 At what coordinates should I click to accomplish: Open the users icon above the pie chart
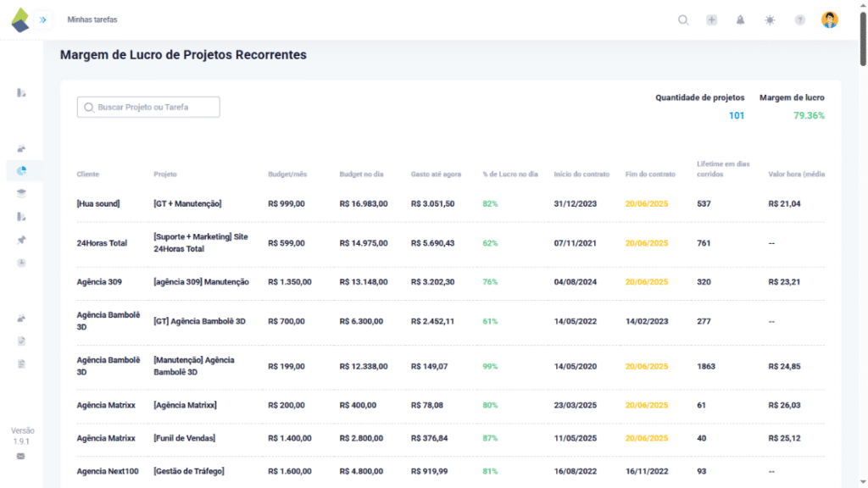(21, 148)
